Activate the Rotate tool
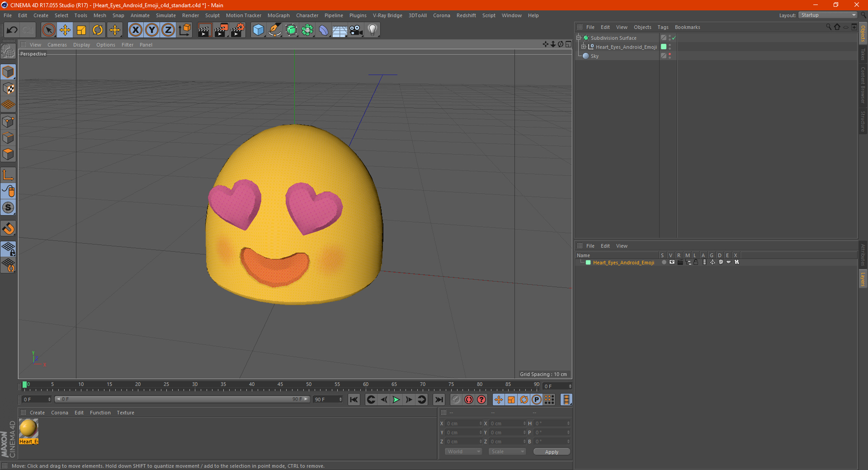Viewport: 868px width, 470px height. (x=98, y=30)
